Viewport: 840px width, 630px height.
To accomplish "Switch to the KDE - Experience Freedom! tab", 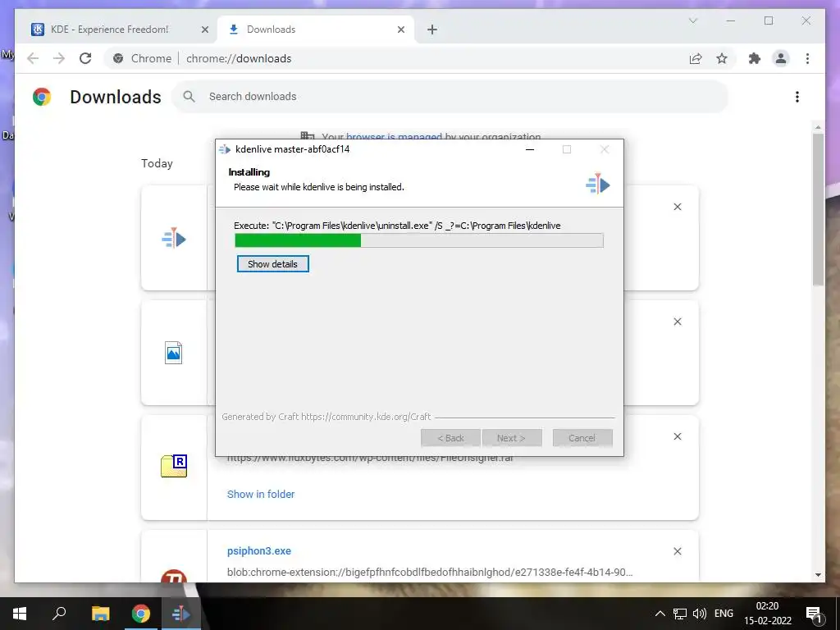I will pos(110,30).
